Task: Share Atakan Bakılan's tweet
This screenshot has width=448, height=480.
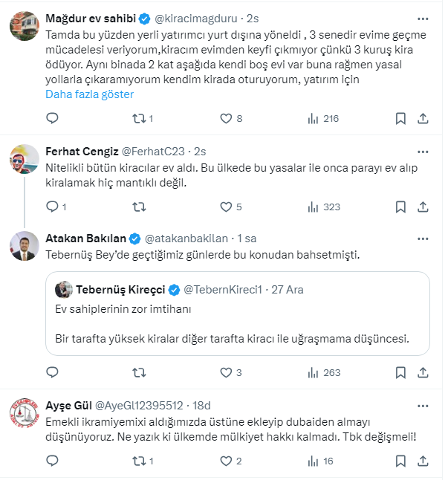Action: pyautogui.click(x=423, y=372)
